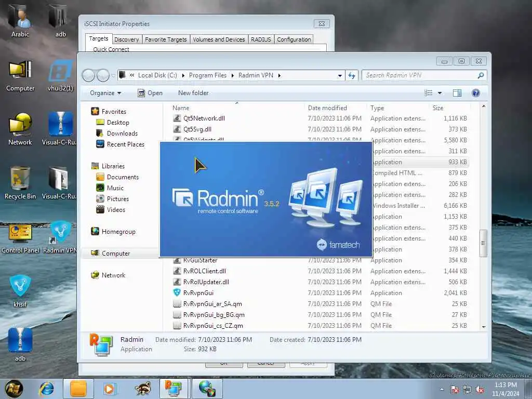Open the recent pages dropdown by nav buttons
Viewport: 532px width, 399px height.
click(x=113, y=75)
